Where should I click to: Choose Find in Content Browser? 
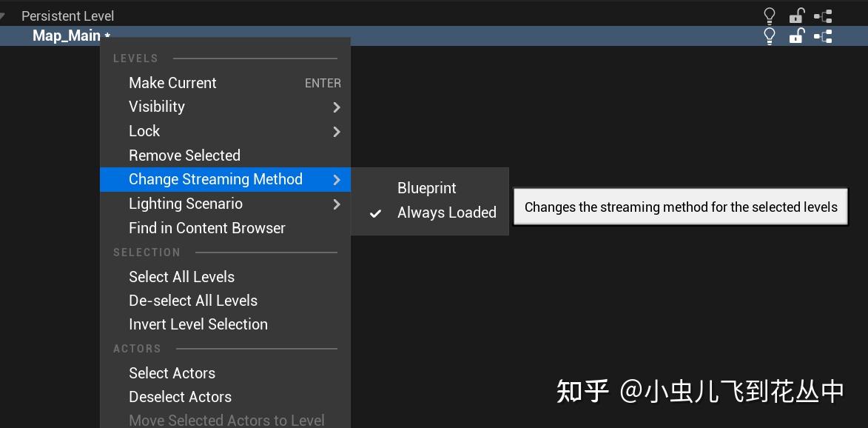[x=207, y=228]
